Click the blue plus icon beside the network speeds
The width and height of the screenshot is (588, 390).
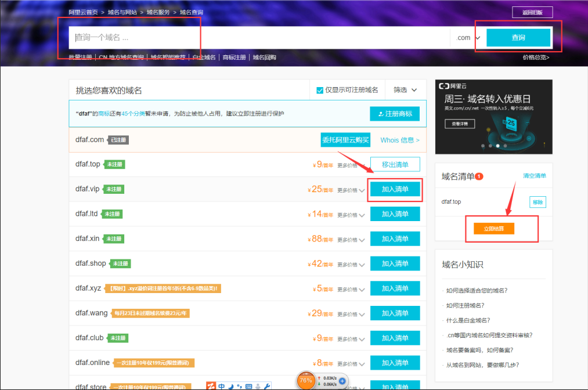[342, 381]
